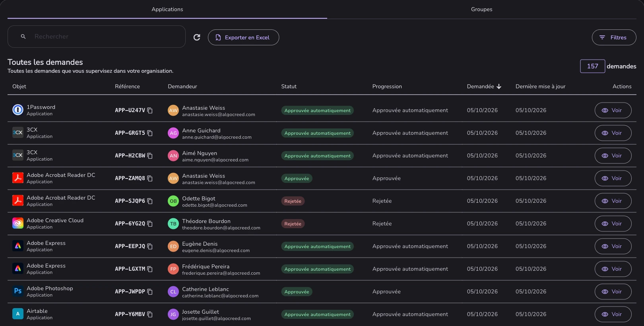Sort by the Référence column header

coord(127,86)
